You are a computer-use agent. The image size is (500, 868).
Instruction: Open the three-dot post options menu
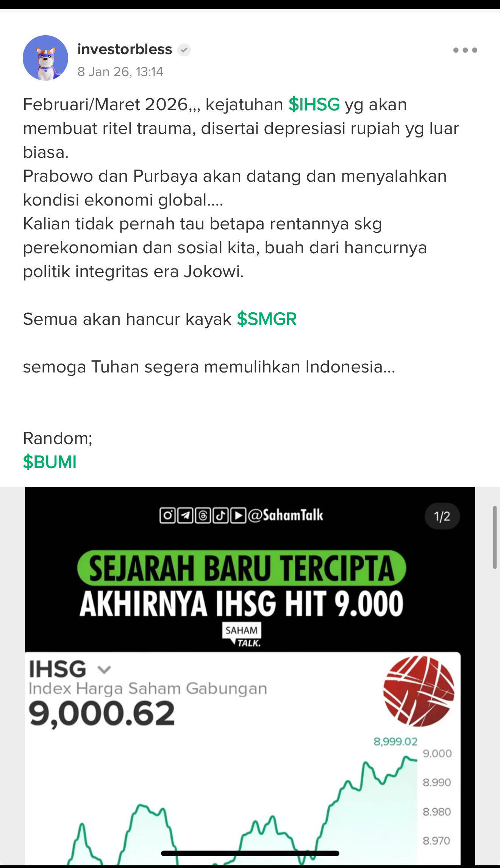[465, 50]
